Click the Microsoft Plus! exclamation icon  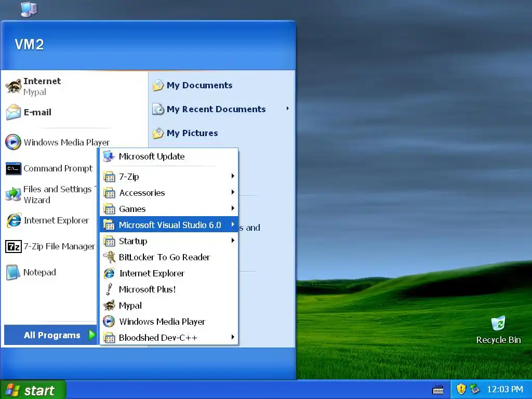point(109,289)
